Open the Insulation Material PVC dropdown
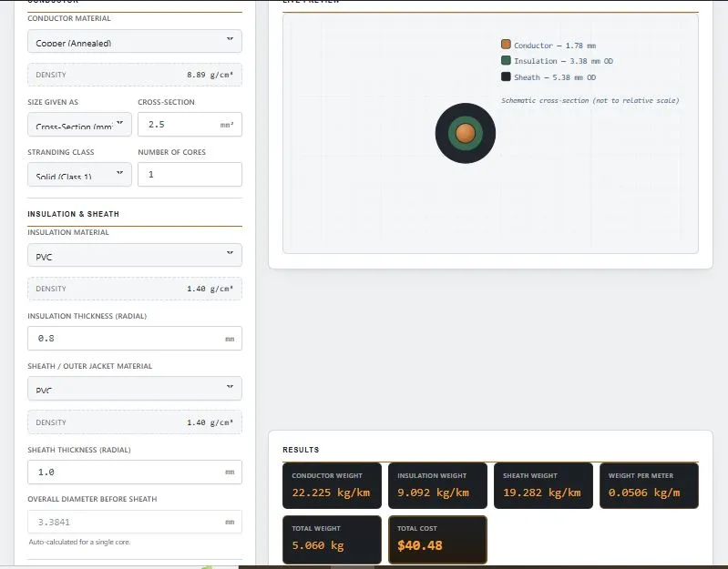The height and width of the screenshot is (569, 728). tap(135, 255)
